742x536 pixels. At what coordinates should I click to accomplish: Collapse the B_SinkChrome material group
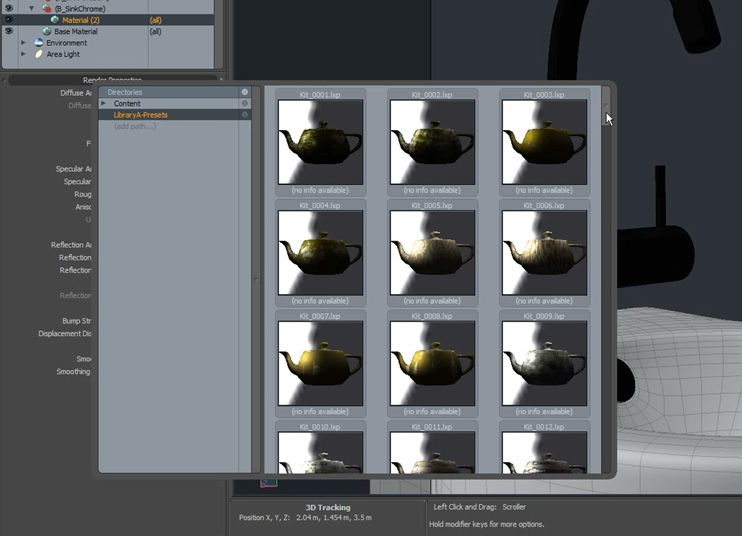tap(32, 7)
